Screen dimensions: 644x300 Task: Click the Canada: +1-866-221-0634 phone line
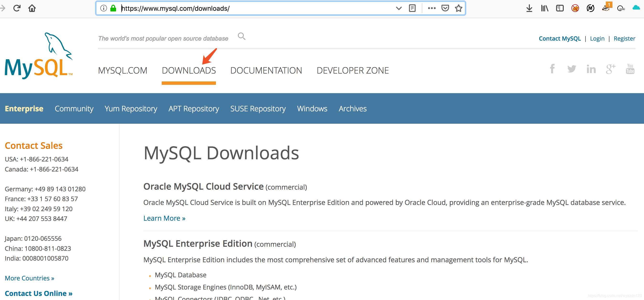42,169
